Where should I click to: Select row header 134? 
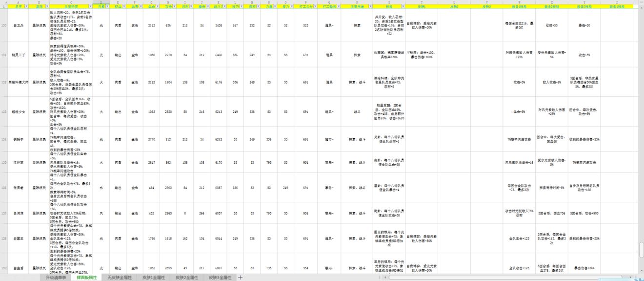tap(4, 139)
